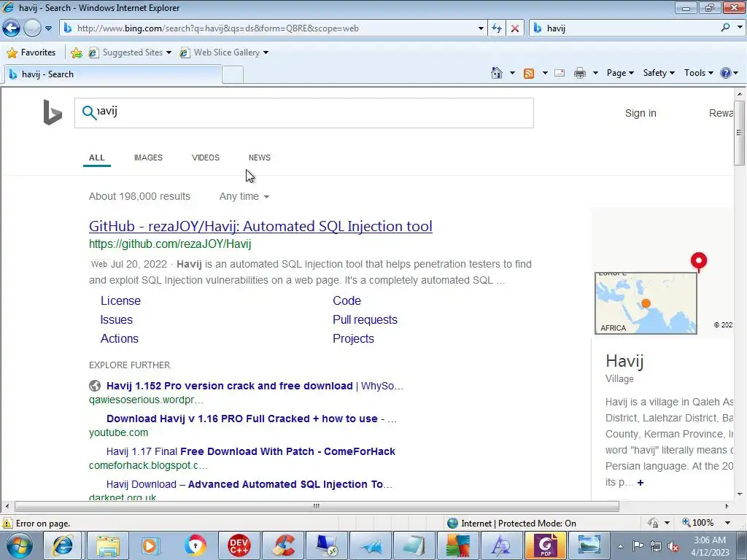The height and width of the screenshot is (560, 747).
Task: Open Suggested Sites dropdown
Action: (x=130, y=52)
